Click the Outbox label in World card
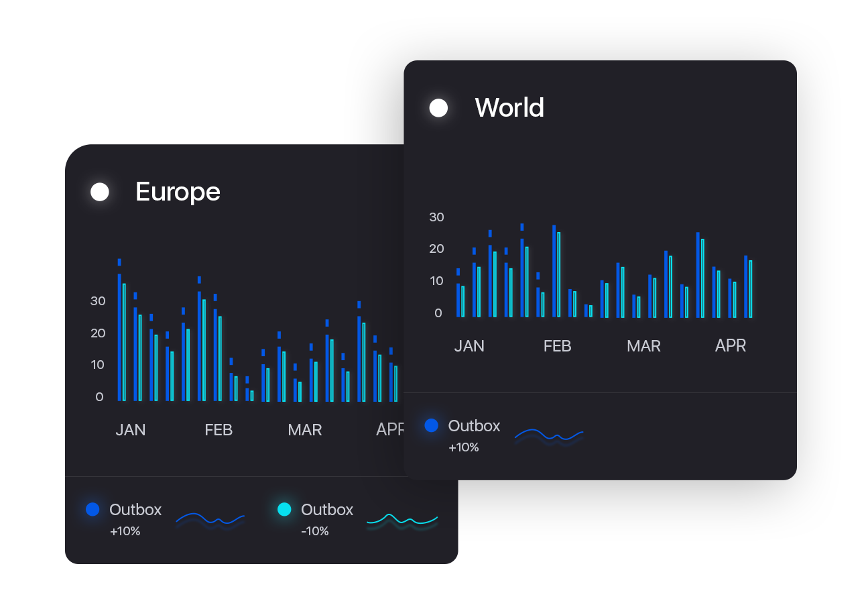 pyautogui.click(x=474, y=426)
